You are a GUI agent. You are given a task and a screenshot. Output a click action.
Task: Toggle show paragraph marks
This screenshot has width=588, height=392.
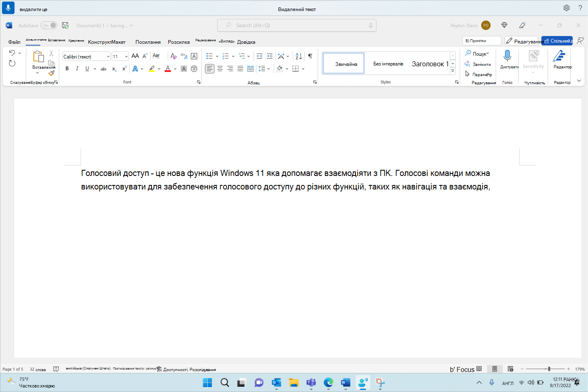pyautogui.click(x=310, y=56)
